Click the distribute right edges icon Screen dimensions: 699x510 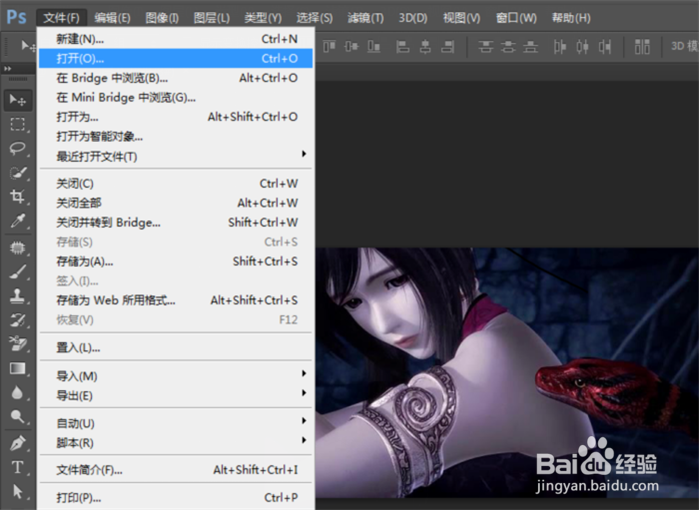tap(604, 46)
